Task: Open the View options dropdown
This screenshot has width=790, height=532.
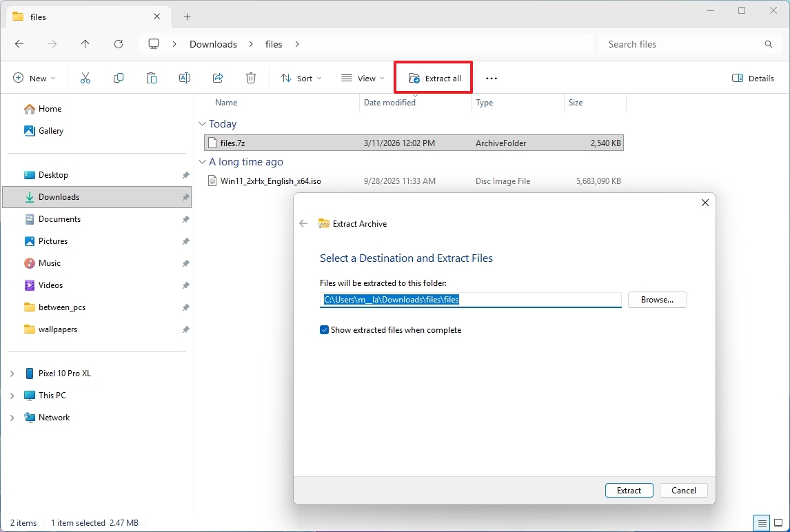Action: (x=361, y=78)
